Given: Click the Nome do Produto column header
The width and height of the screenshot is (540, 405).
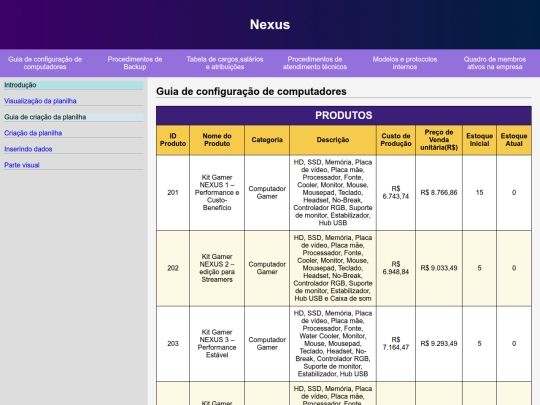Looking at the screenshot, I should (x=217, y=140).
